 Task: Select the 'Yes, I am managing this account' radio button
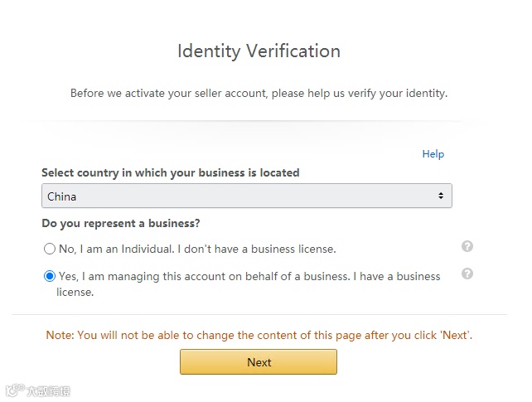coord(50,276)
